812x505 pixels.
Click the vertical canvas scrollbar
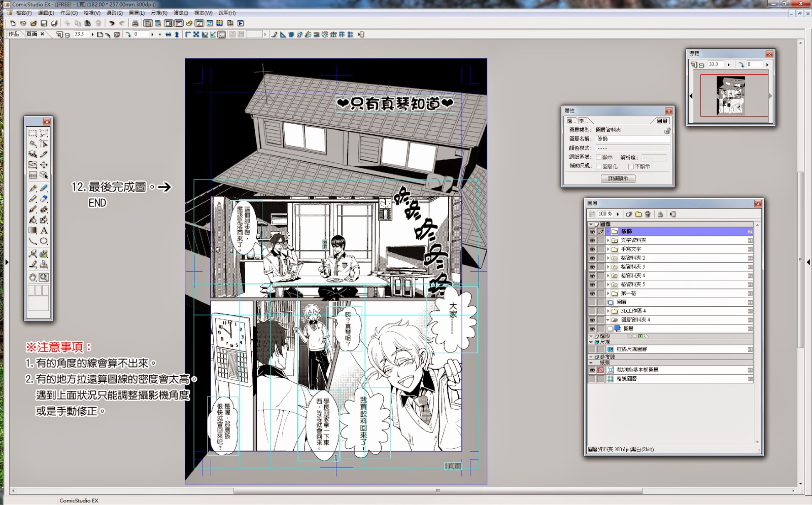[x=800, y=260]
